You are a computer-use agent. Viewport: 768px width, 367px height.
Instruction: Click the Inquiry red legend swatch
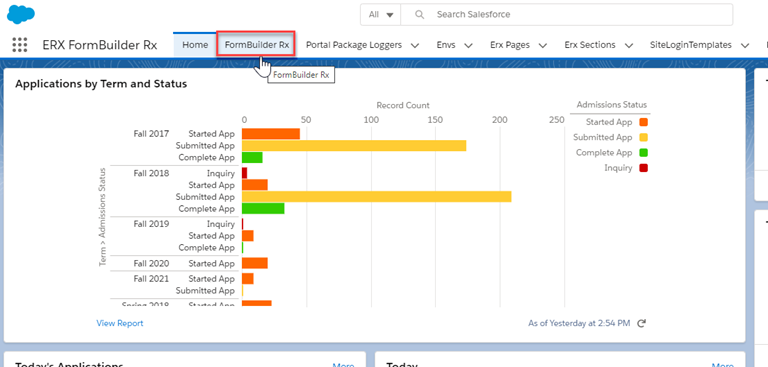tap(644, 168)
